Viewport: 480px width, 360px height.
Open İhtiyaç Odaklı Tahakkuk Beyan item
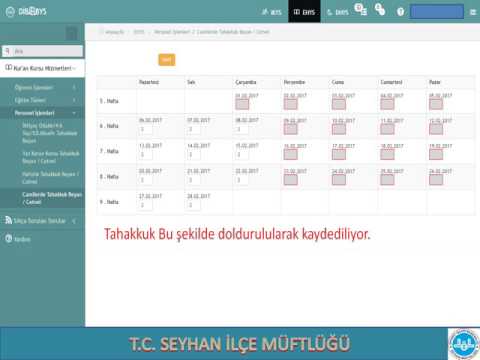[50, 133]
